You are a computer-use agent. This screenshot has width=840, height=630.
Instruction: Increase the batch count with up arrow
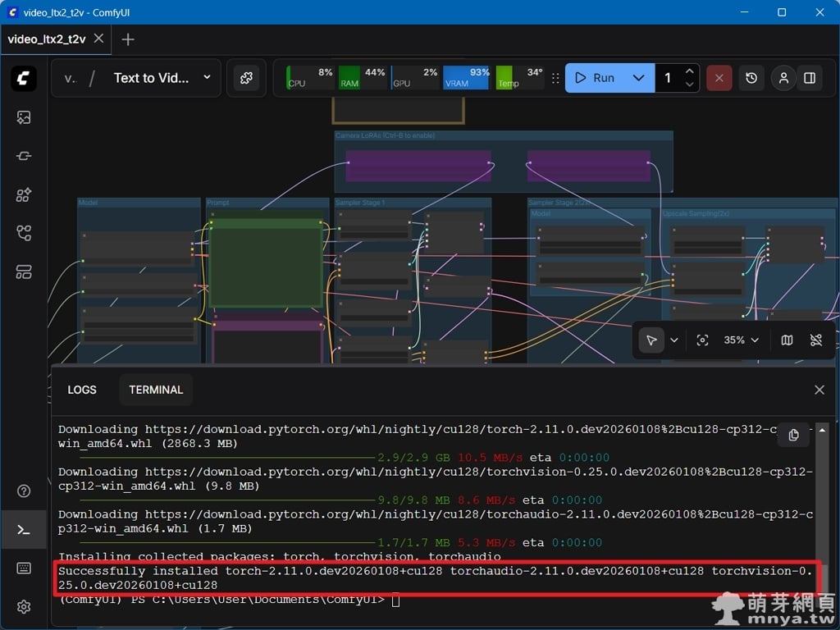689,71
